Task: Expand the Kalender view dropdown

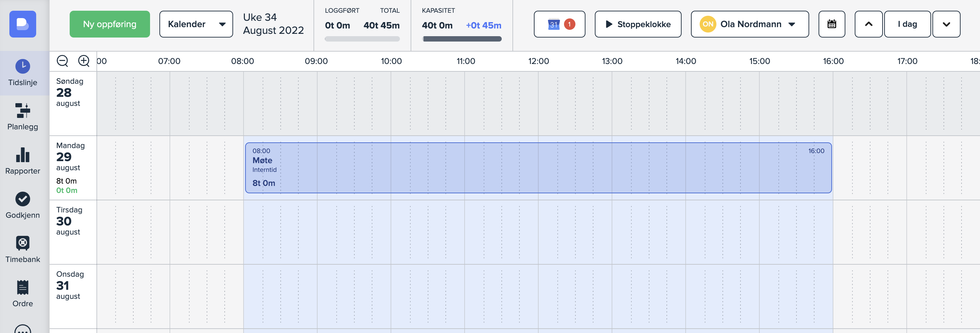Action: pyautogui.click(x=196, y=24)
